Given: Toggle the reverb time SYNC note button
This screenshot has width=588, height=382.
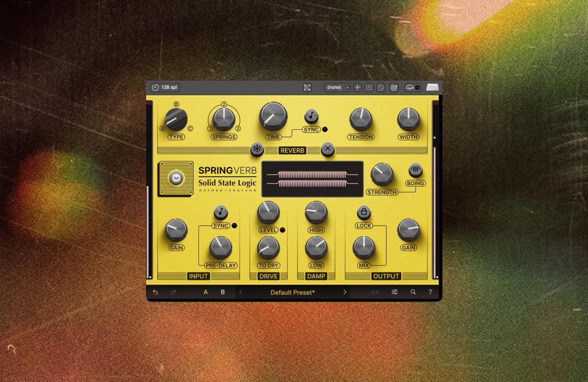Looking at the screenshot, I should coord(312,116).
